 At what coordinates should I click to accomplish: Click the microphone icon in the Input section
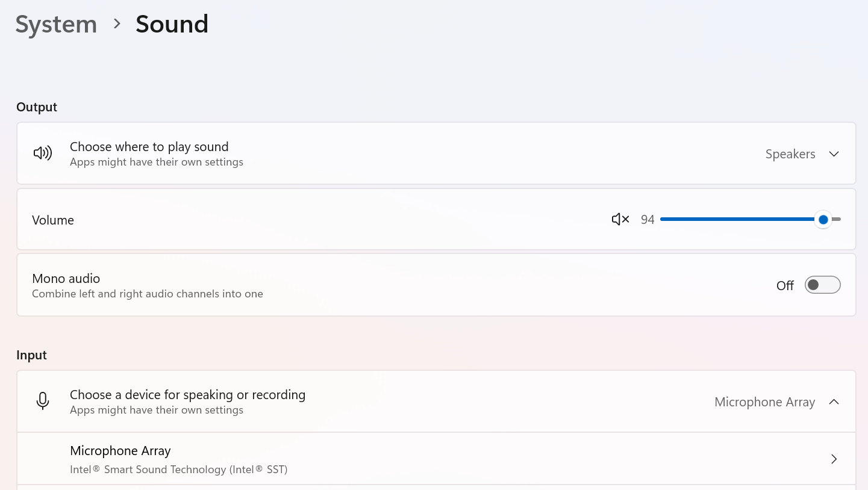[x=43, y=401]
